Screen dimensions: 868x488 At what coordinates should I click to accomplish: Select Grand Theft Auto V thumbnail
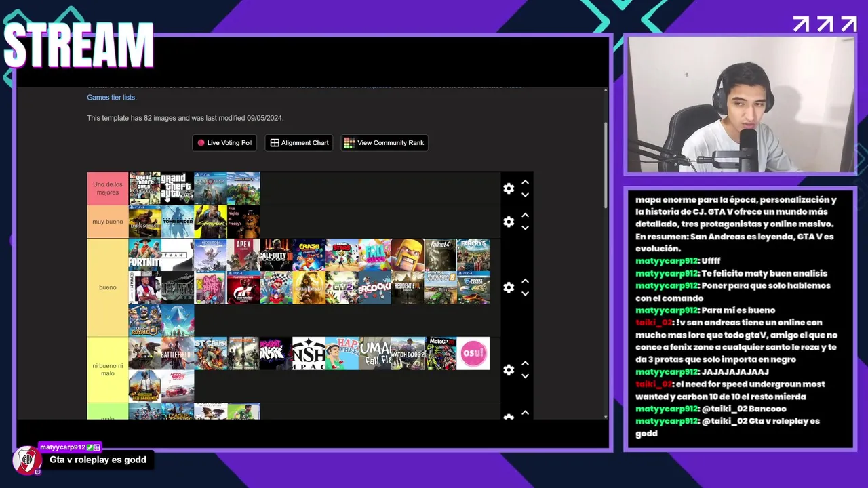[178, 188]
